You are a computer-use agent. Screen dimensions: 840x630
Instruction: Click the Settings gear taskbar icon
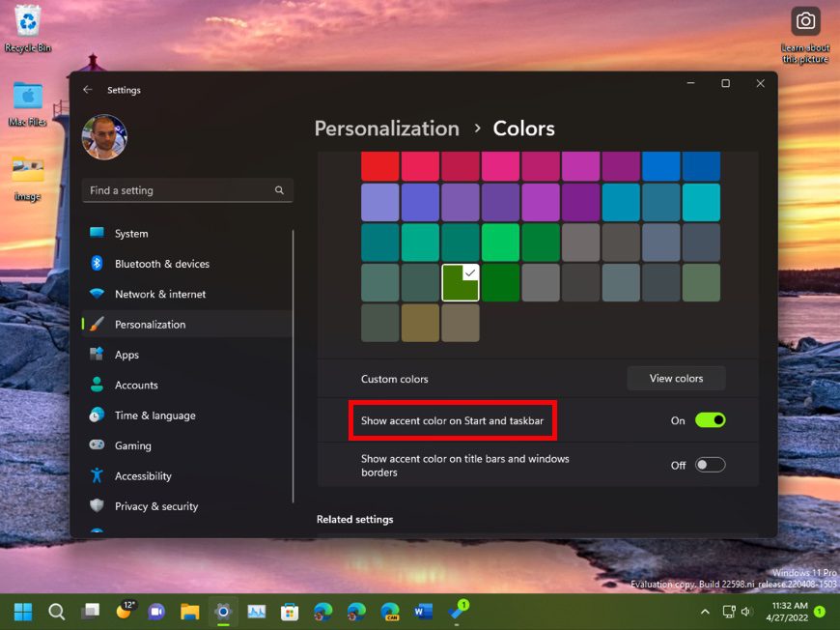(223, 612)
